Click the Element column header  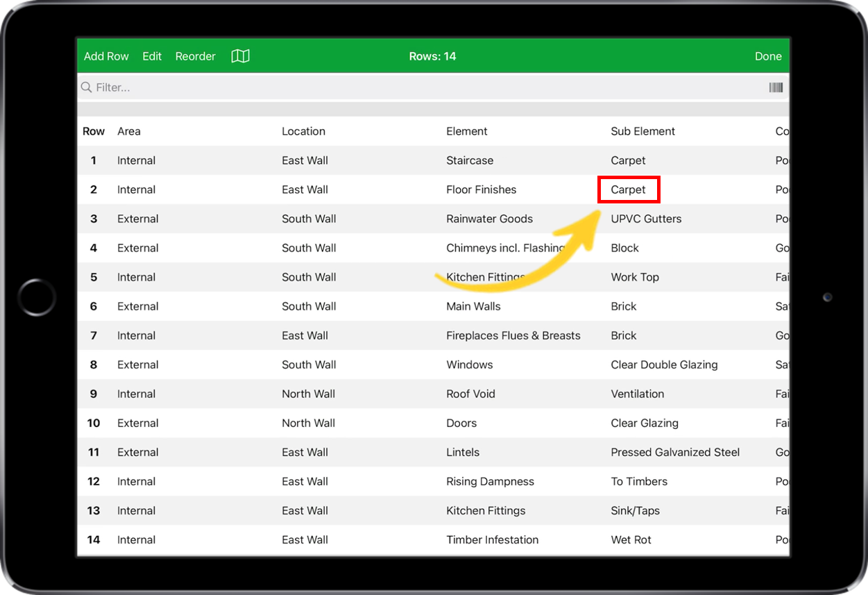pyautogui.click(x=466, y=131)
